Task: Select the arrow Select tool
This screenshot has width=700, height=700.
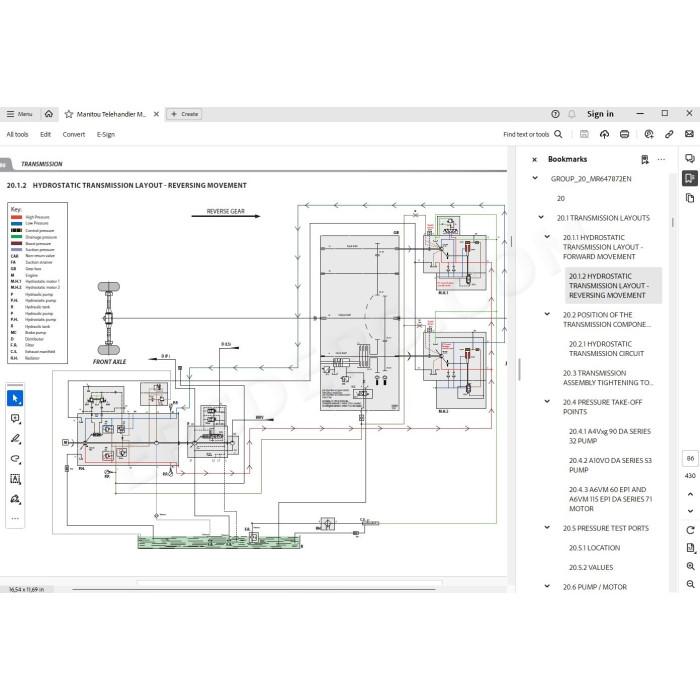Action: click(x=15, y=398)
